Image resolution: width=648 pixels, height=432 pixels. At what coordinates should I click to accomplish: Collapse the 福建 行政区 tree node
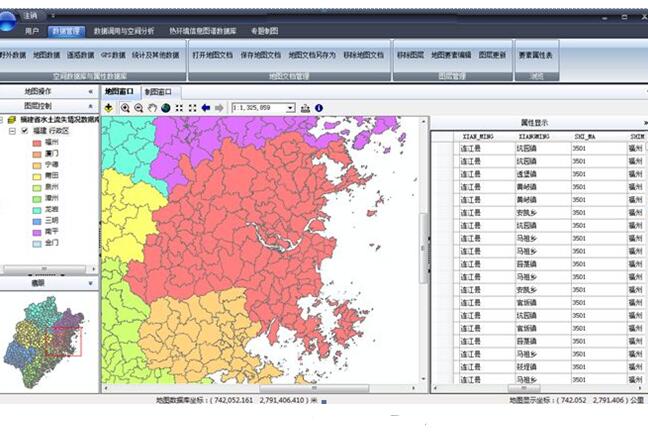point(12,130)
